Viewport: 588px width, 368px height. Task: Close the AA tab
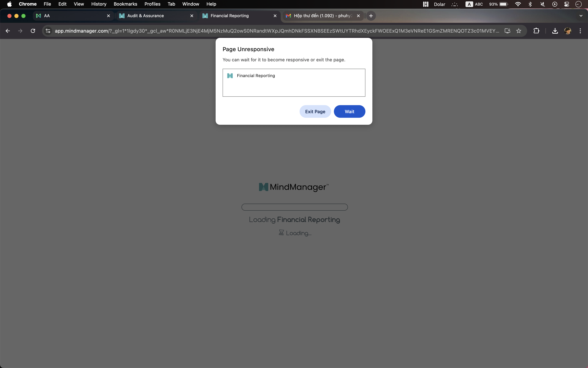coord(109,16)
